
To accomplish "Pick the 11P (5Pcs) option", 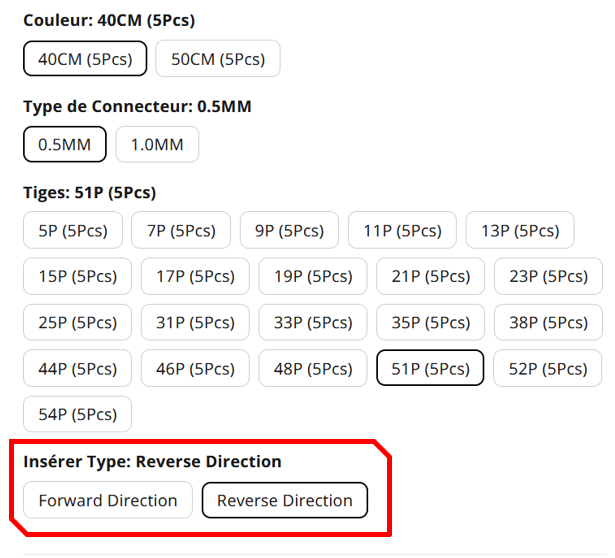I will tap(402, 230).
